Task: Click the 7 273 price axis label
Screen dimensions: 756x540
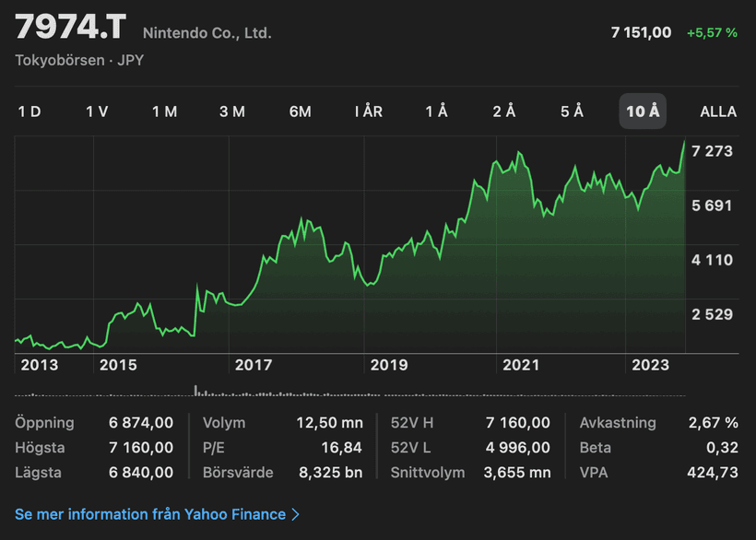Action: (712, 150)
